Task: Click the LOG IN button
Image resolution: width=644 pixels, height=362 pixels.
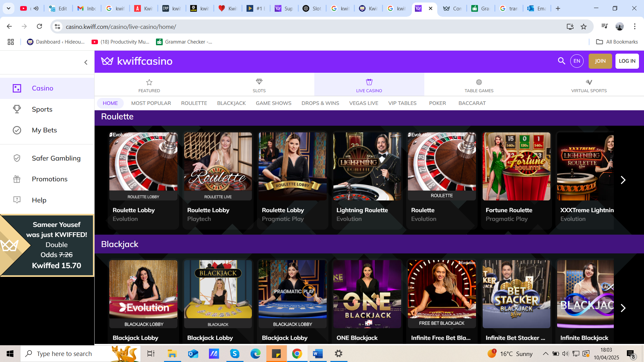Action: click(627, 61)
